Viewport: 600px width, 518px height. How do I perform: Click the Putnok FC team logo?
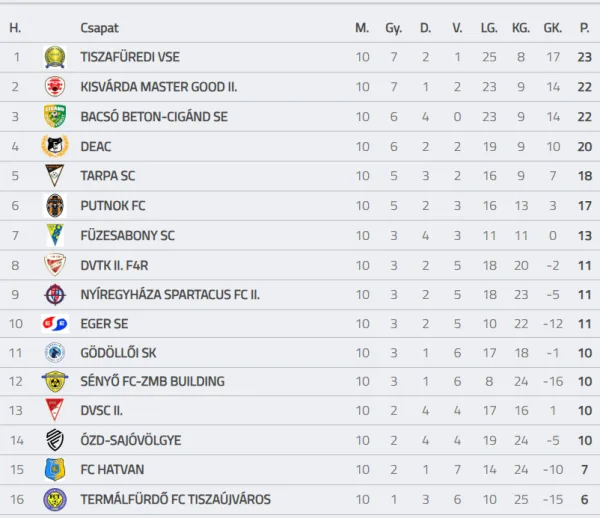54,206
